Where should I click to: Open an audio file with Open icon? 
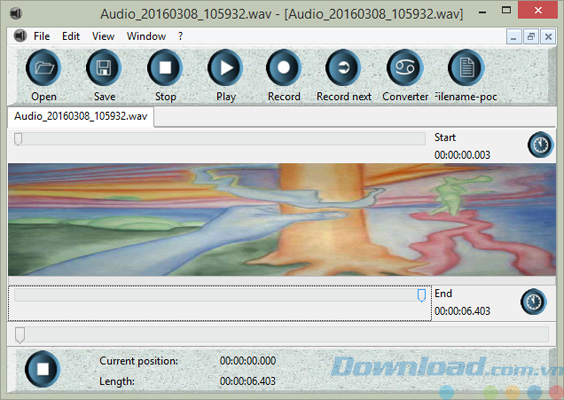[43, 68]
